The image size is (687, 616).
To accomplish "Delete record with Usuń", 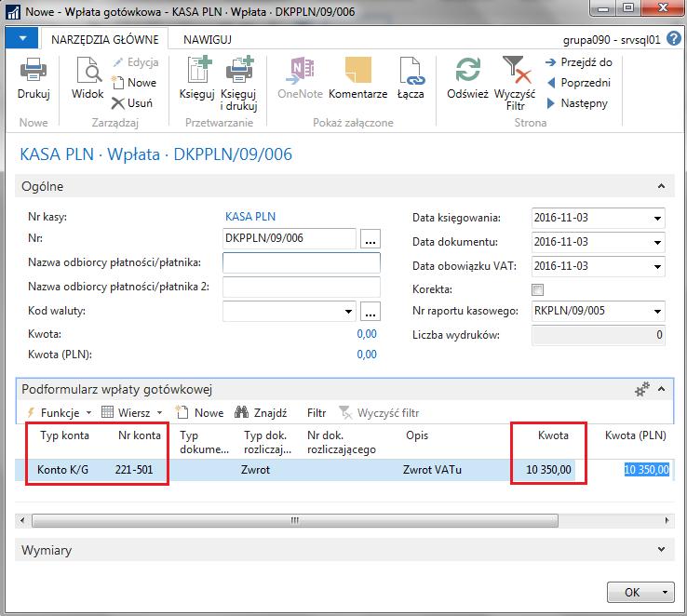I will click(x=132, y=103).
